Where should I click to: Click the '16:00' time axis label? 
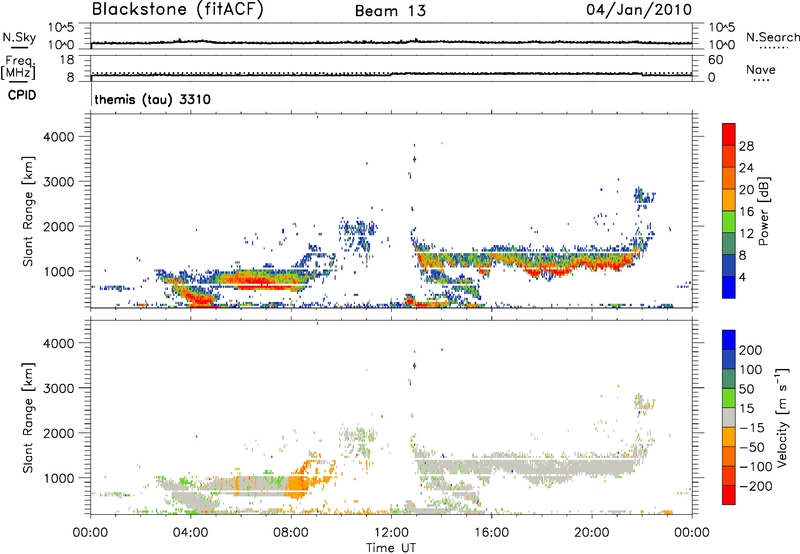click(491, 533)
